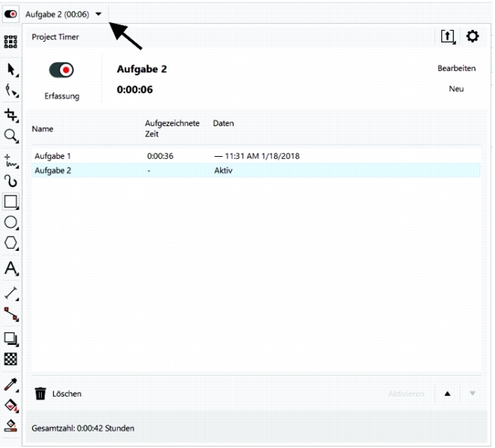495x448 pixels.
Task: Select the Text tool
Action: 10,268
